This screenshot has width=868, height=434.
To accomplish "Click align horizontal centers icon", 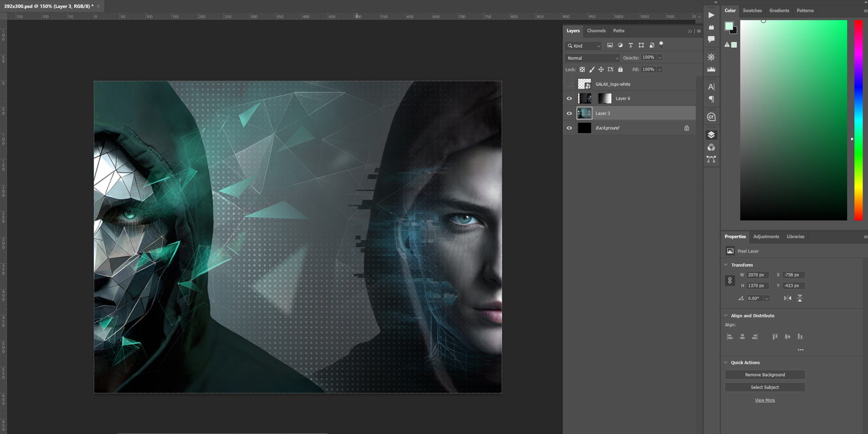I will click(742, 337).
